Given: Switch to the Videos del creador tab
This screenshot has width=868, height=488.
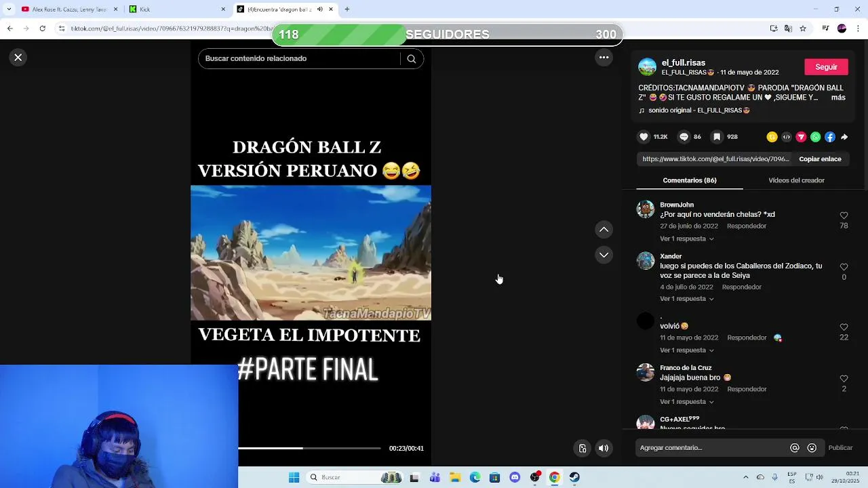Looking at the screenshot, I should coord(796,180).
